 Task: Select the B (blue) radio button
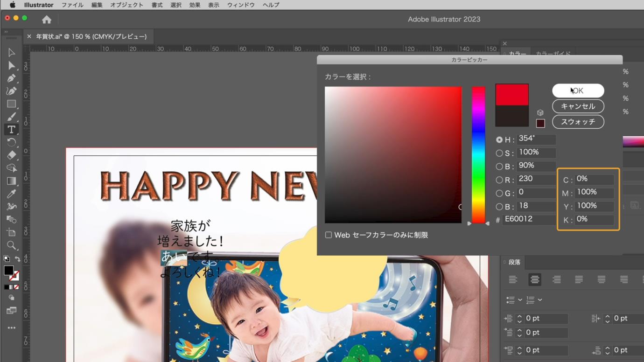tap(499, 207)
